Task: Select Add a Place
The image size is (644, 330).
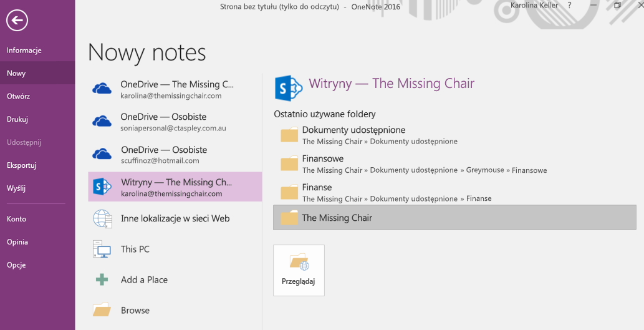Action: (x=175, y=279)
